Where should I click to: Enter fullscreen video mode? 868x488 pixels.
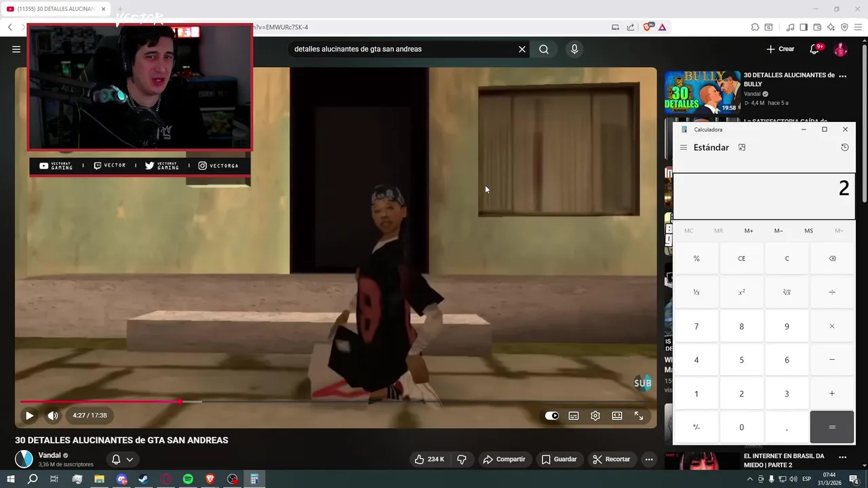(x=639, y=415)
